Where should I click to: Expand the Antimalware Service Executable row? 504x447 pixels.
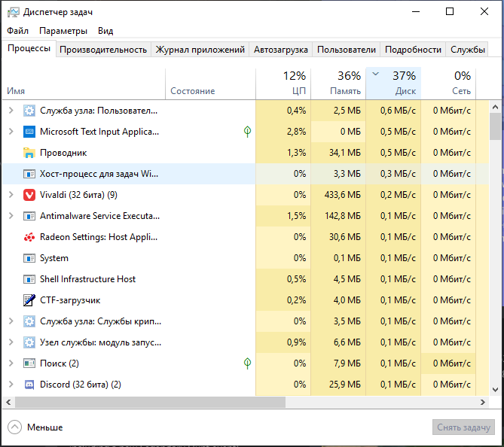tap(11, 216)
